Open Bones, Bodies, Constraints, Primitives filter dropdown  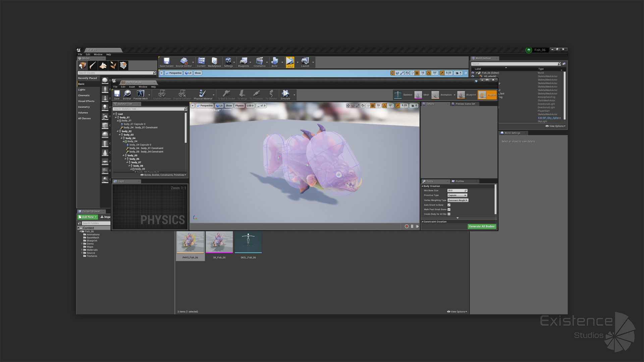tap(163, 175)
